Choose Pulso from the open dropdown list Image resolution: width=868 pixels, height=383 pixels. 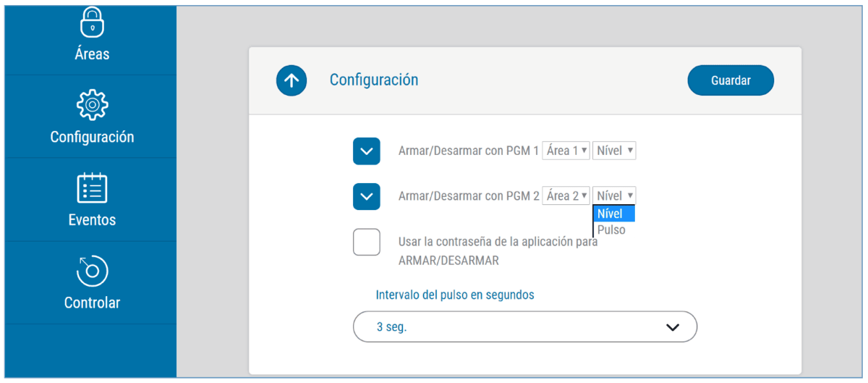pos(612,230)
